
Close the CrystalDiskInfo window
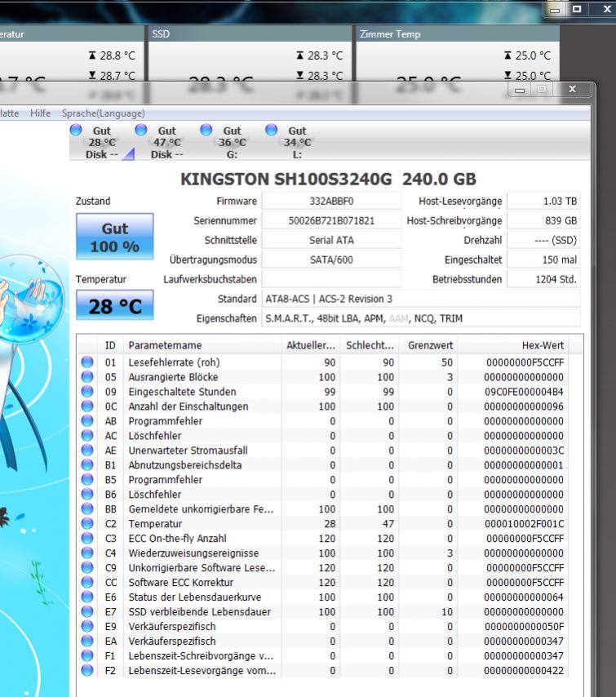pos(573,89)
